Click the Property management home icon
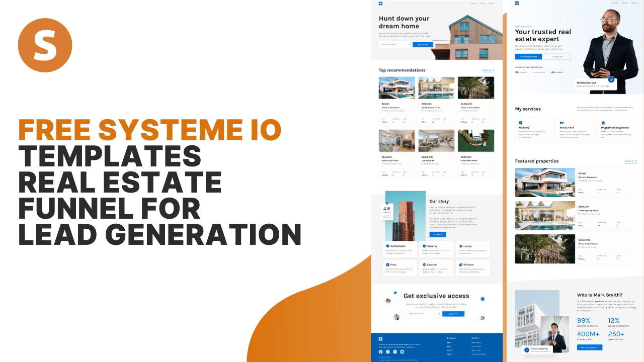Viewport: 644px width, 362px height. (x=603, y=123)
